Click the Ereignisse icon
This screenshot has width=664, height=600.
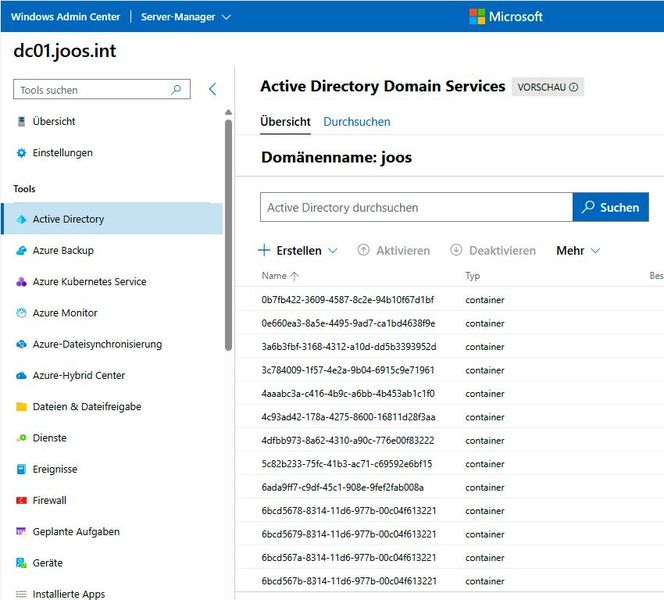(x=21, y=469)
